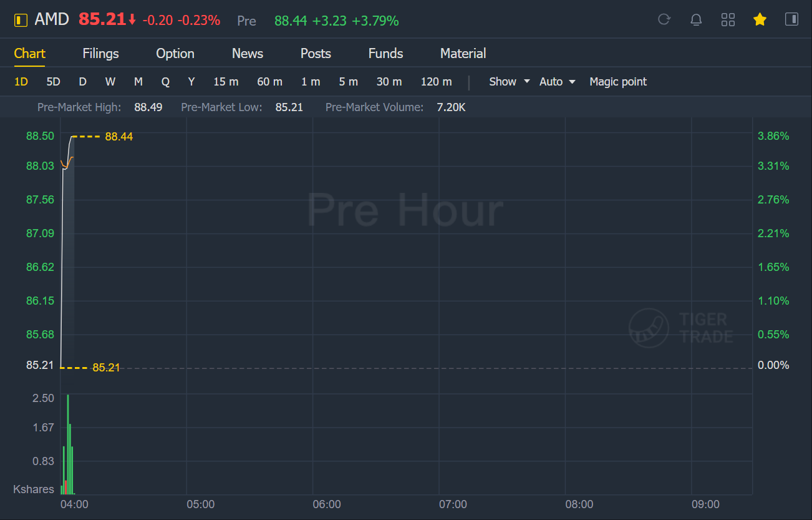Image resolution: width=812 pixels, height=520 pixels.
Task: Toggle the yellow favorite star
Action: pyautogui.click(x=760, y=19)
